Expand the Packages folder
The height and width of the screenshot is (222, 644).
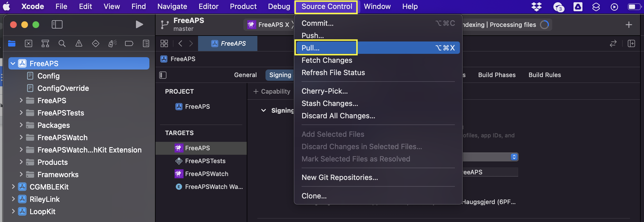[21, 125]
